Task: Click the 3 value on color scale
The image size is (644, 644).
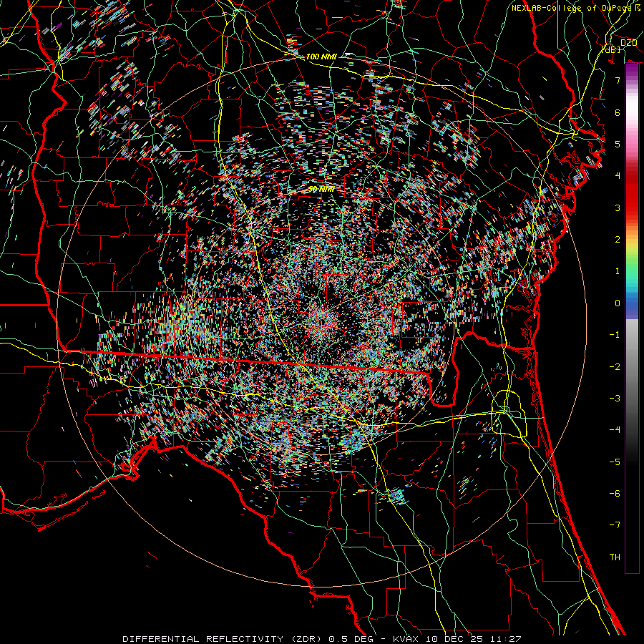Action: (x=618, y=208)
